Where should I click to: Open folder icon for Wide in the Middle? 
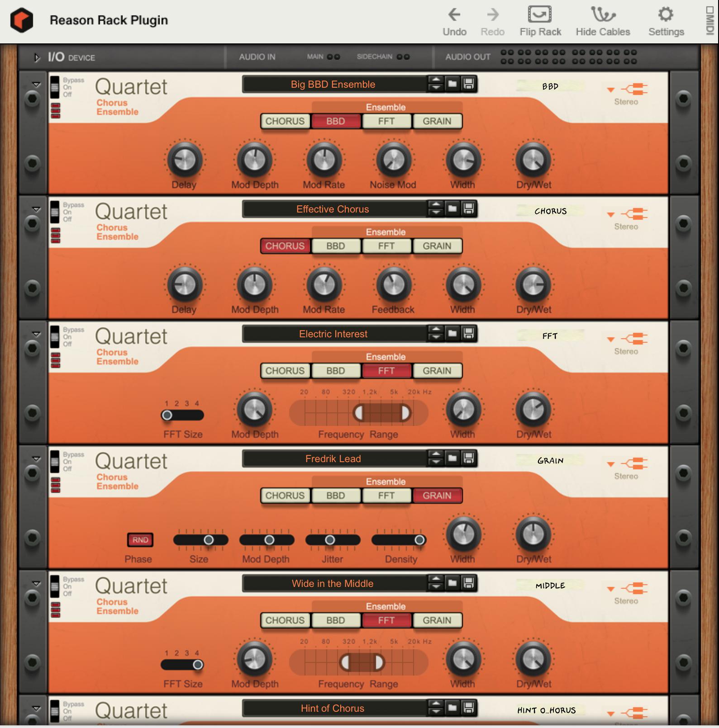452,583
